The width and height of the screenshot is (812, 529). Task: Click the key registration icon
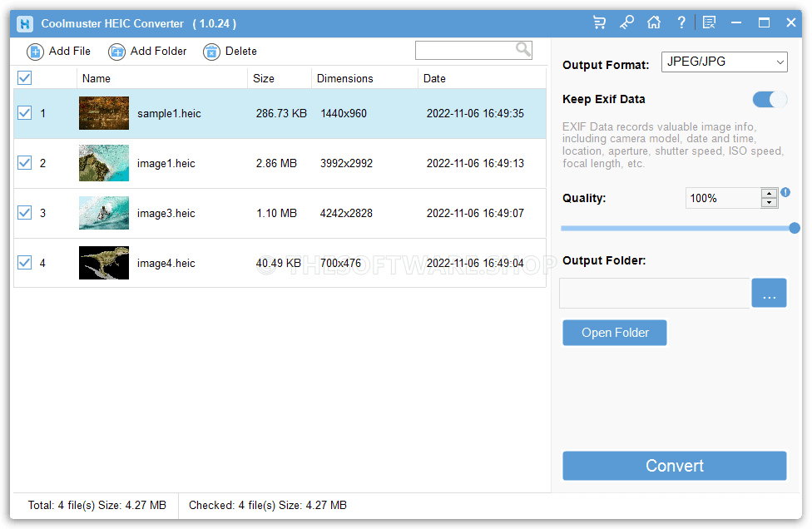[x=626, y=22]
